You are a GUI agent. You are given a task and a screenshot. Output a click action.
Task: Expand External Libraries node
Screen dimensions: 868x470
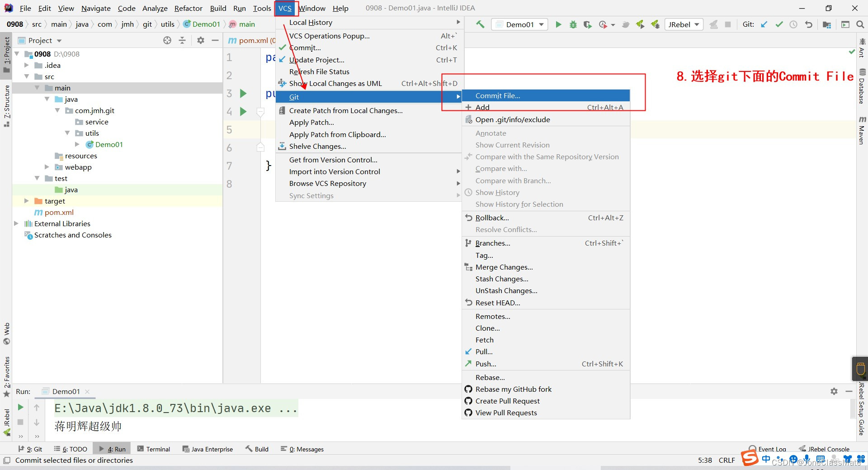[16, 223]
